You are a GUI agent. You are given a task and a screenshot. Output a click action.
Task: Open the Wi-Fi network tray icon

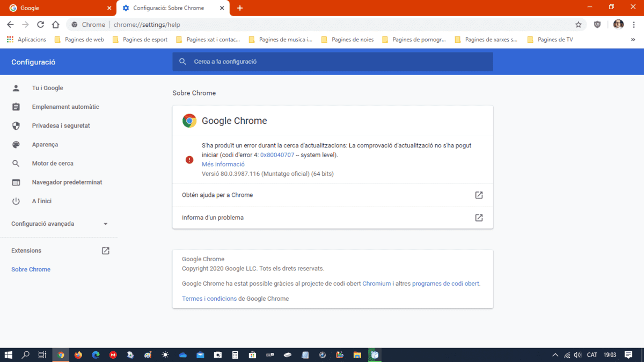click(x=567, y=354)
